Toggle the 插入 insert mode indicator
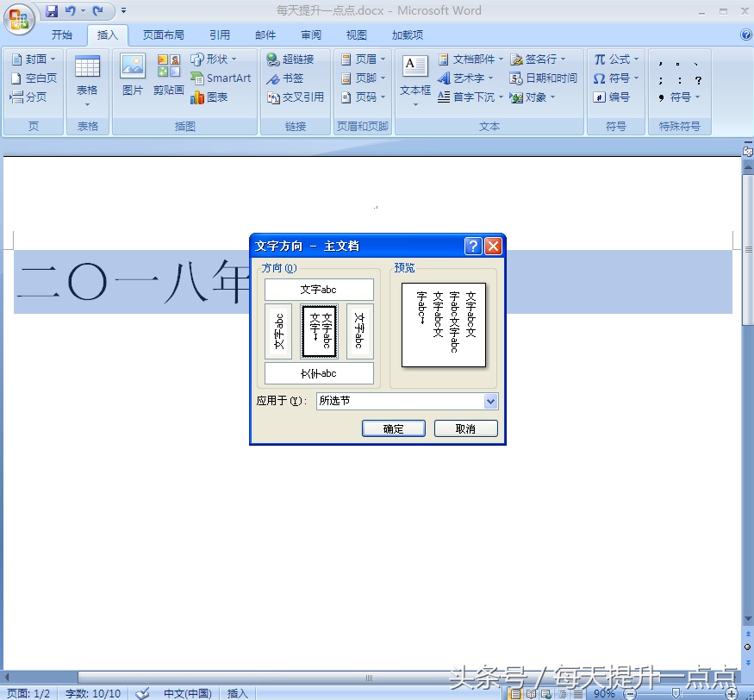 pyautogui.click(x=237, y=693)
